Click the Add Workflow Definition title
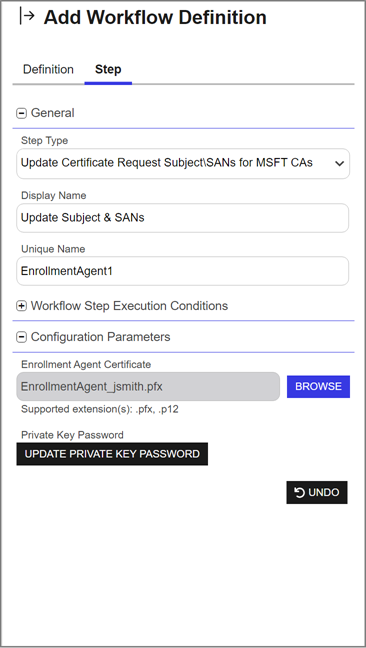This screenshot has width=366, height=648. (155, 18)
